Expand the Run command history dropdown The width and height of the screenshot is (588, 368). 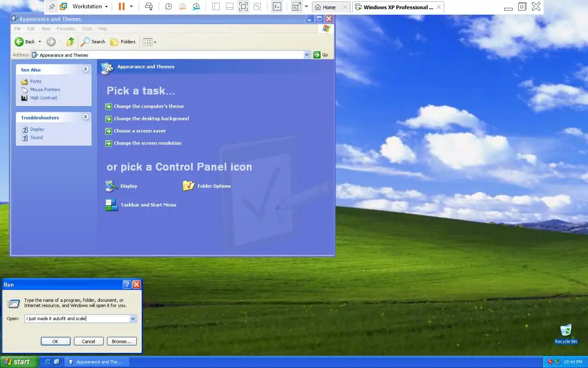pyautogui.click(x=133, y=318)
